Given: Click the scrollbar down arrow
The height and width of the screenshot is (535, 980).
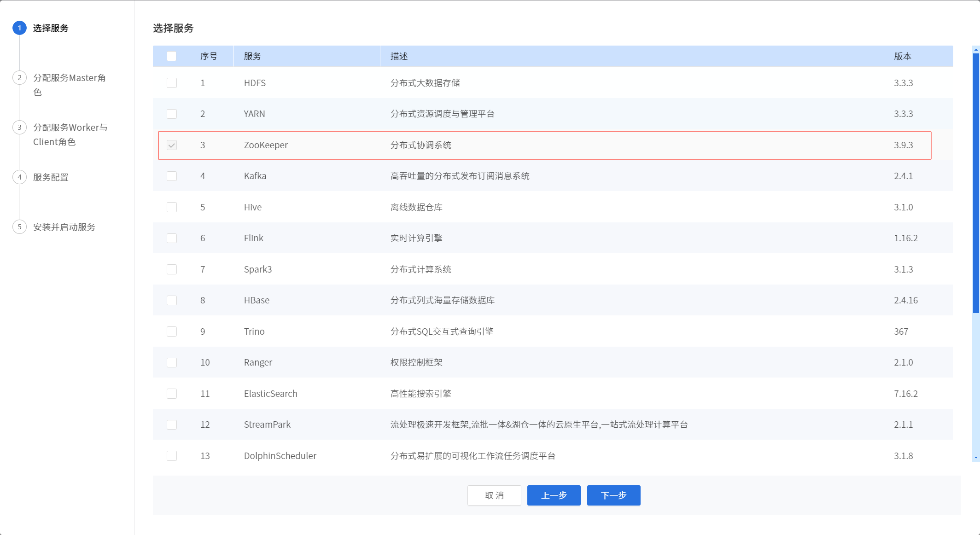Looking at the screenshot, I should click(x=976, y=458).
